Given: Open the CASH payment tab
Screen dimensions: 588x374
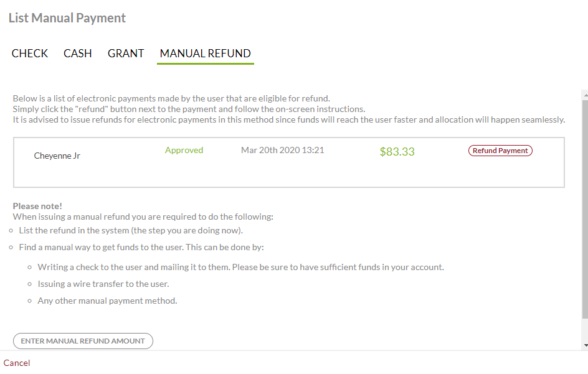Looking at the screenshot, I should [78, 54].
